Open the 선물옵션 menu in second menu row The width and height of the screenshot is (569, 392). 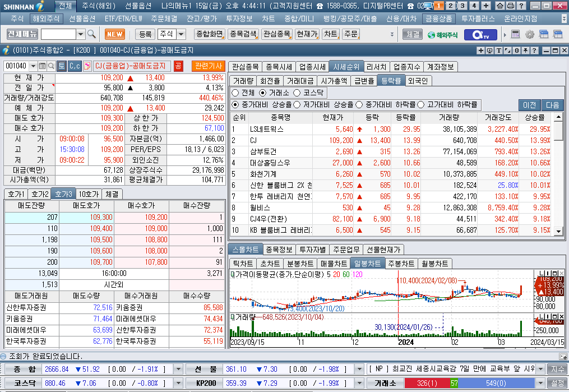[82, 19]
